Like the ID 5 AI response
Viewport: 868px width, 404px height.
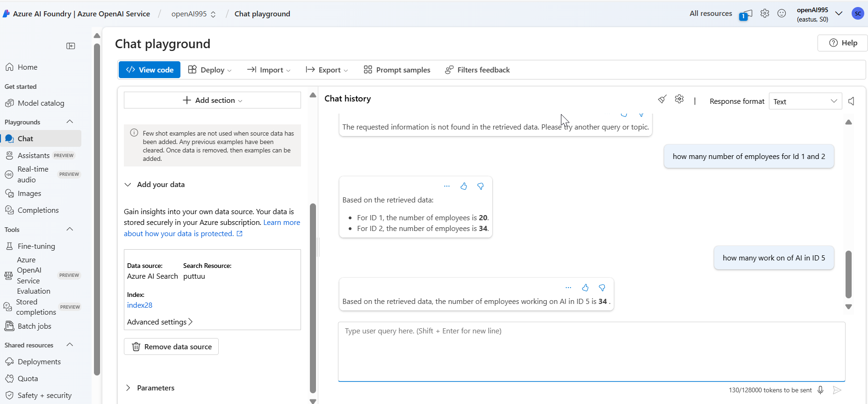(x=585, y=288)
